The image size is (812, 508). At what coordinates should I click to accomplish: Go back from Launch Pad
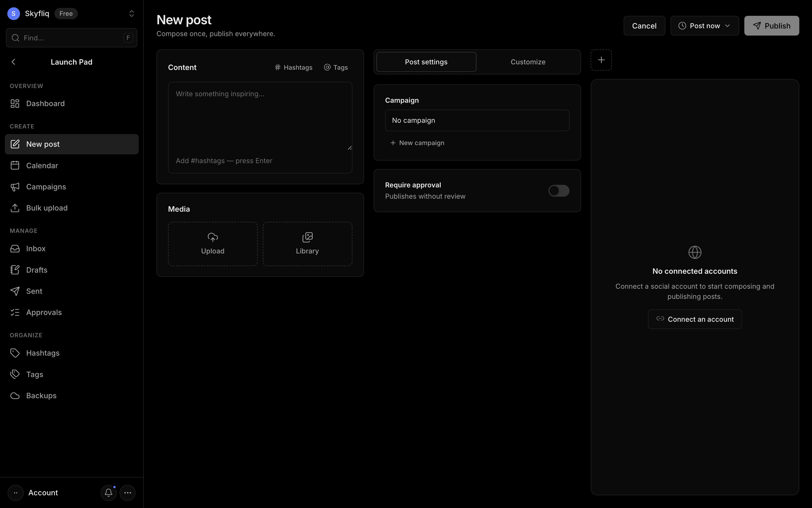pos(14,62)
